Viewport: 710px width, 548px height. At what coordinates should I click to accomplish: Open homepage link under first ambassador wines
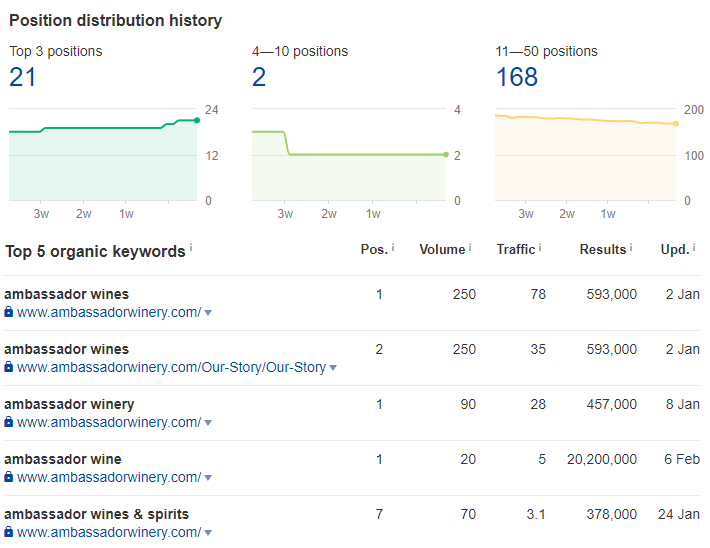click(x=109, y=312)
